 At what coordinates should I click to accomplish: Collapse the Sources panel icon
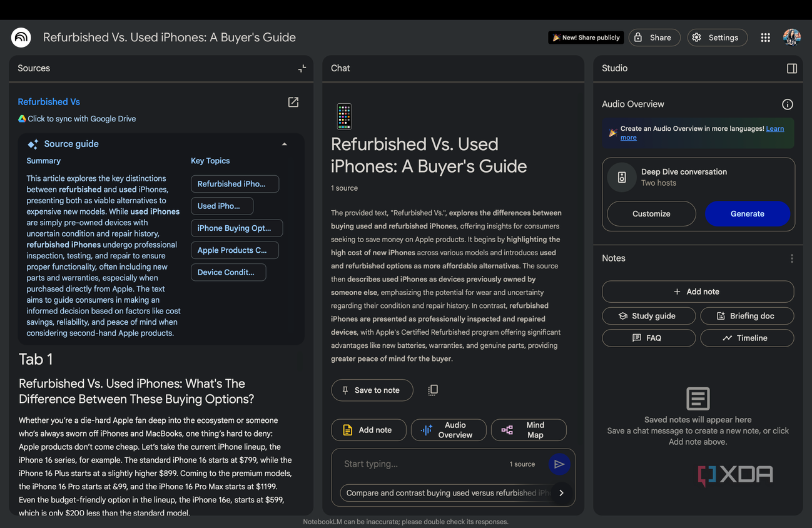(302, 68)
